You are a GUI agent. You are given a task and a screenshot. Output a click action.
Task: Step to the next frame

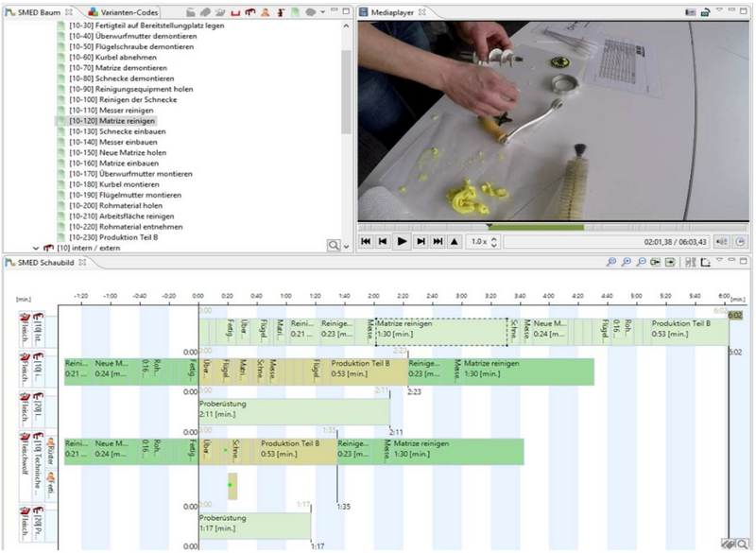pos(420,242)
